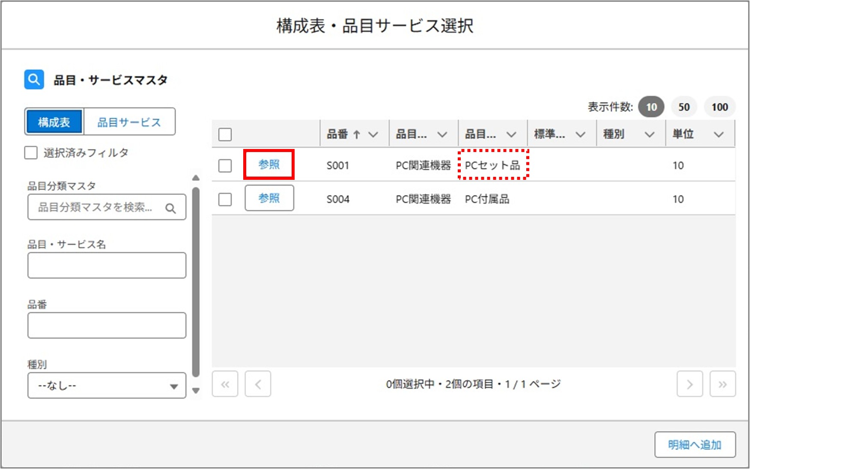Open the 品番 column sort dropdown
The image size is (868, 471).
click(x=374, y=134)
